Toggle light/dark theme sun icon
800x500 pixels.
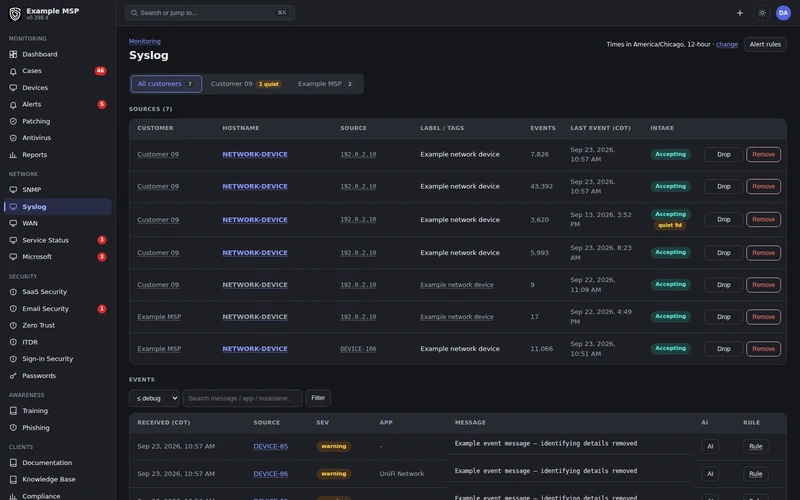[x=762, y=13]
